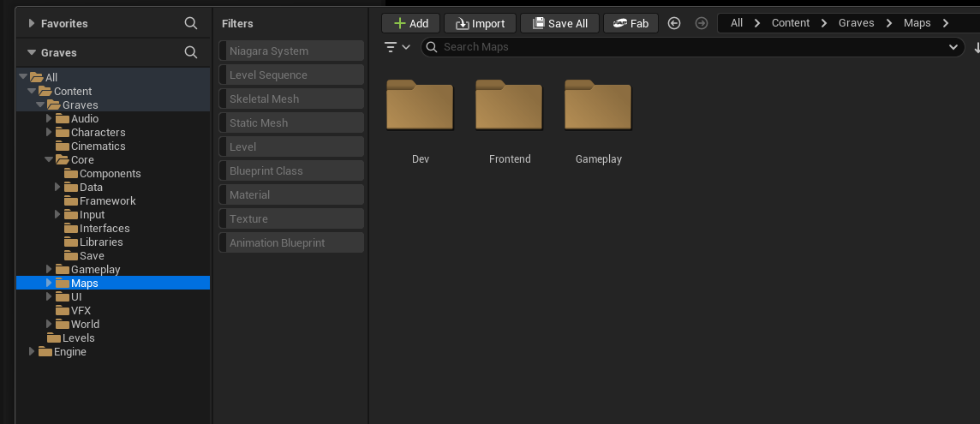Expand the Audio folder arrow

[50, 118]
